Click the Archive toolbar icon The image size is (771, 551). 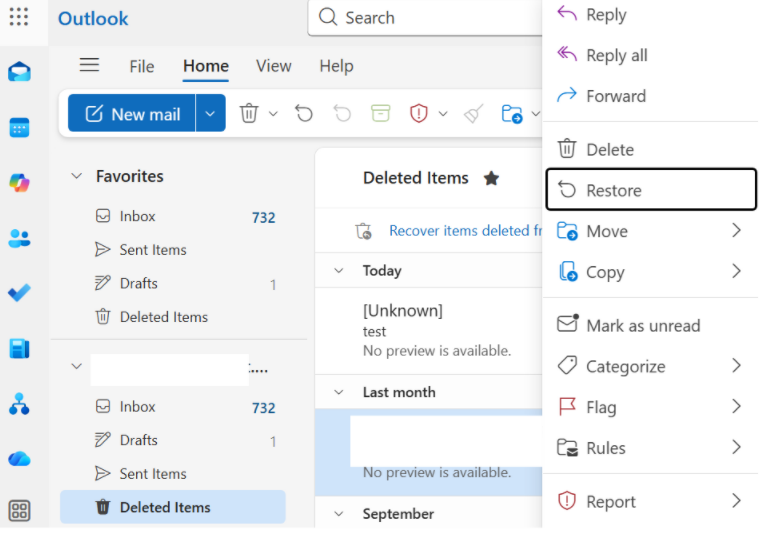tap(381, 114)
